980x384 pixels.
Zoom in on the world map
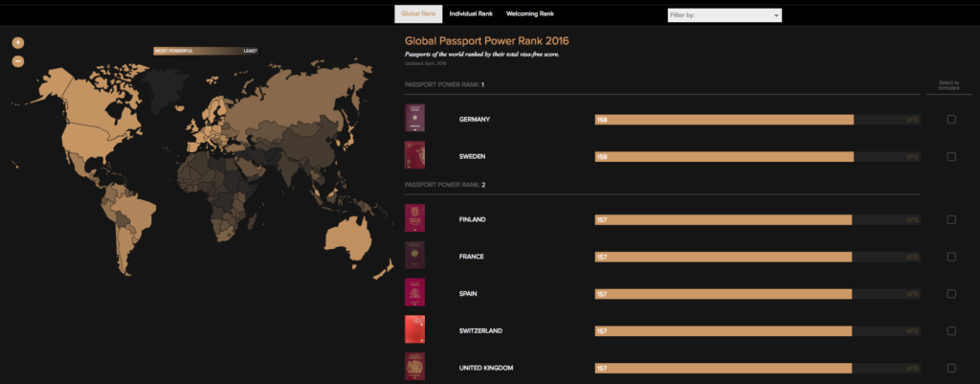point(18,42)
